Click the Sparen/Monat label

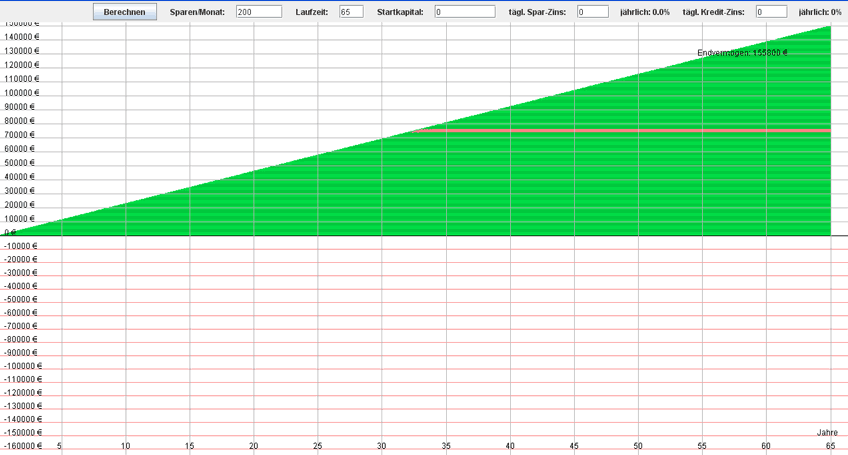tap(198, 12)
